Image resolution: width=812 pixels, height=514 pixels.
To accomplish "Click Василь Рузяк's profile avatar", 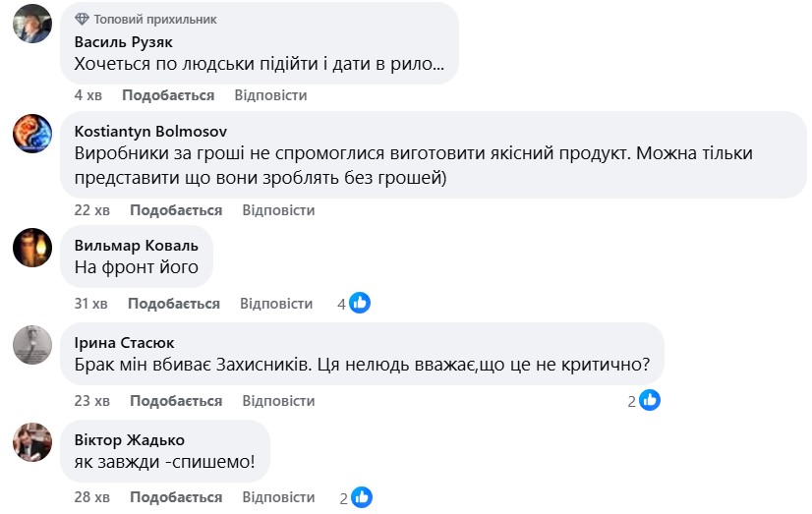I will tap(32, 24).
